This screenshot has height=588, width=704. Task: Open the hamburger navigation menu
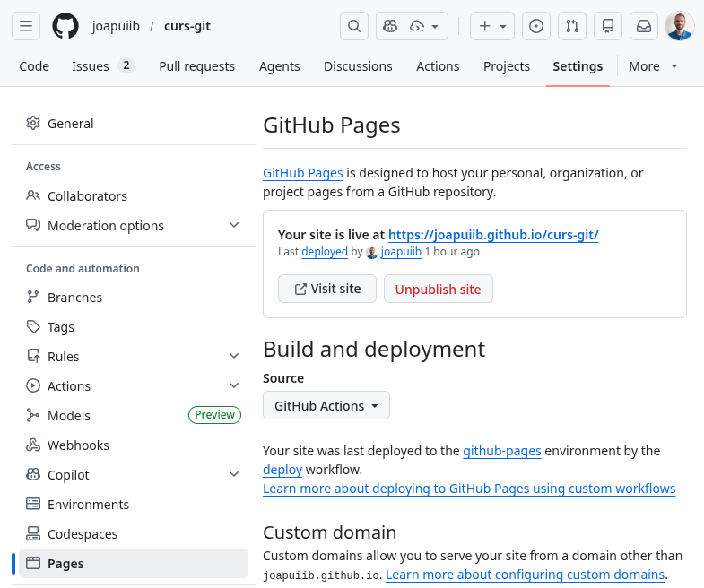(x=26, y=26)
